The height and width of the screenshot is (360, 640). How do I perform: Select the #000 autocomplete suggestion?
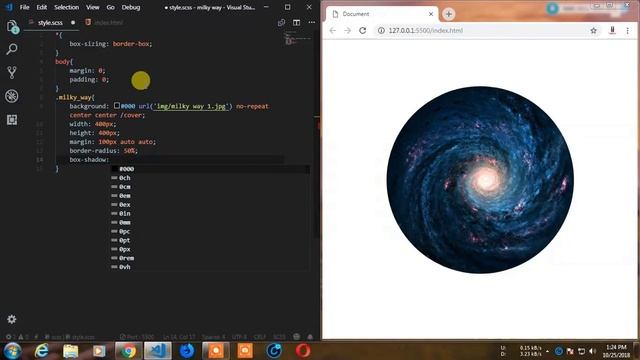pyautogui.click(x=210, y=169)
